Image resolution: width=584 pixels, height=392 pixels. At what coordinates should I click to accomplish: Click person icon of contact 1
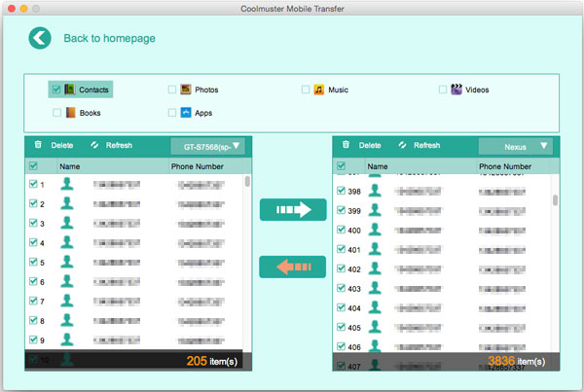(67, 184)
